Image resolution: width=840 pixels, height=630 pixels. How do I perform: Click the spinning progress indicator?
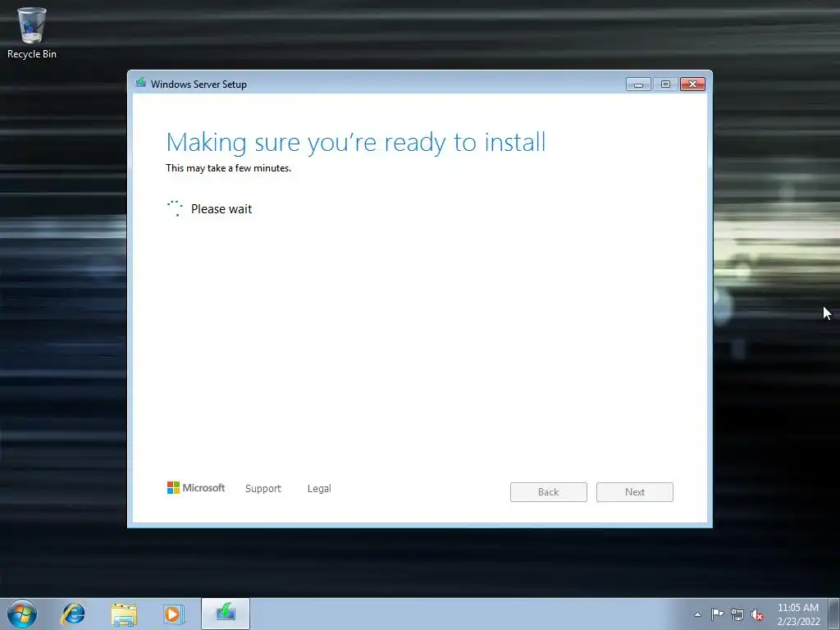(x=175, y=208)
